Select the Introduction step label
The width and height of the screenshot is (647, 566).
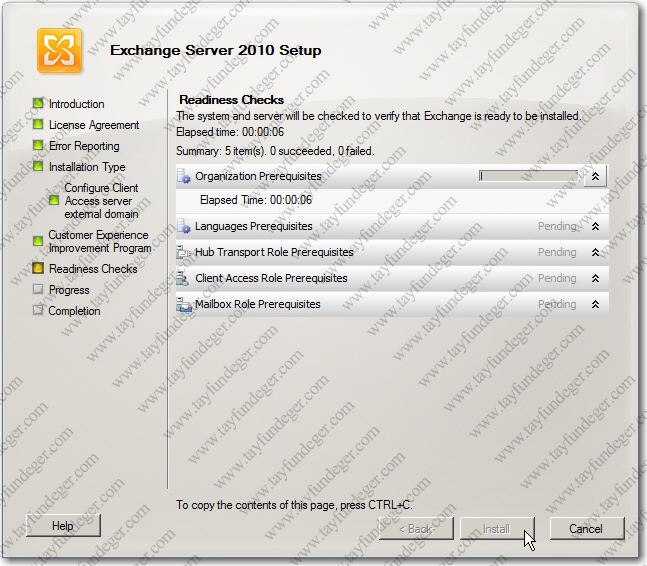tap(76, 104)
